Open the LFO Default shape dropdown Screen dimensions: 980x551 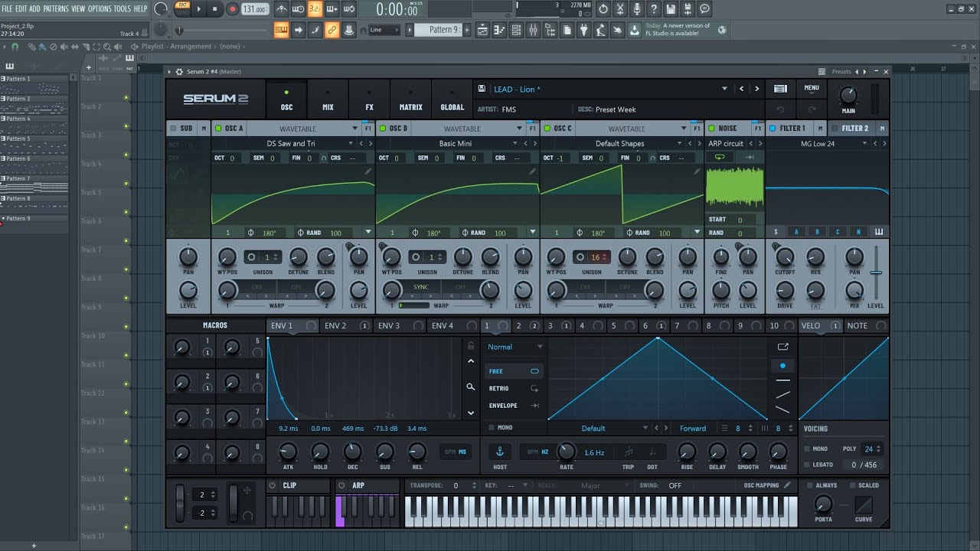645,429
